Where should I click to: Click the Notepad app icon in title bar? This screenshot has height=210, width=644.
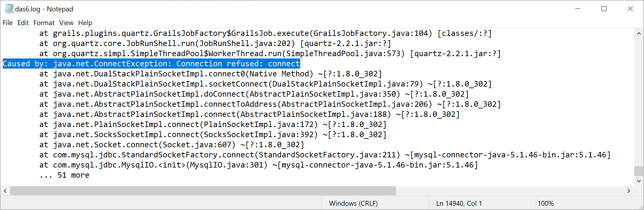click(9, 9)
